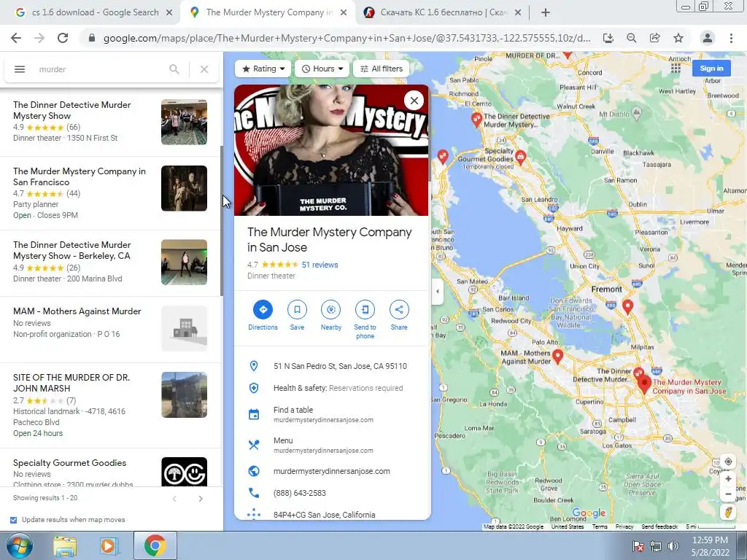Go to next page of results
747x560 pixels.
(x=201, y=499)
